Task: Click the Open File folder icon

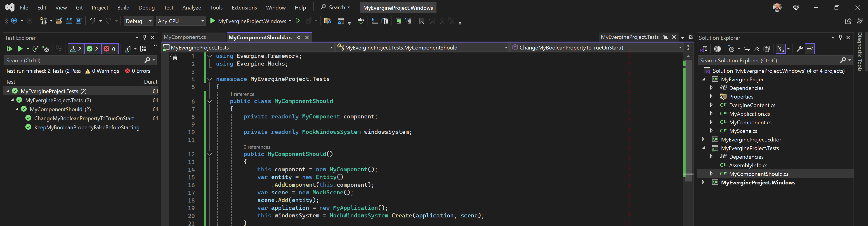Action: 59,21
